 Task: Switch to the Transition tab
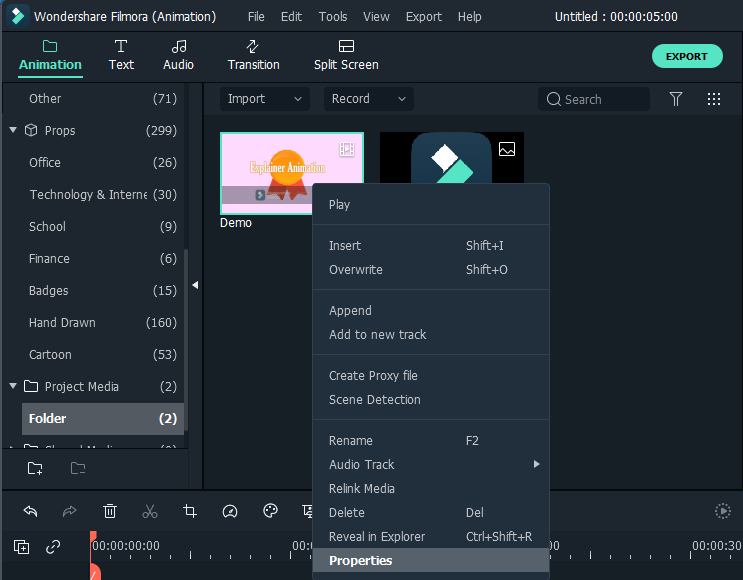tap(254, 56)
